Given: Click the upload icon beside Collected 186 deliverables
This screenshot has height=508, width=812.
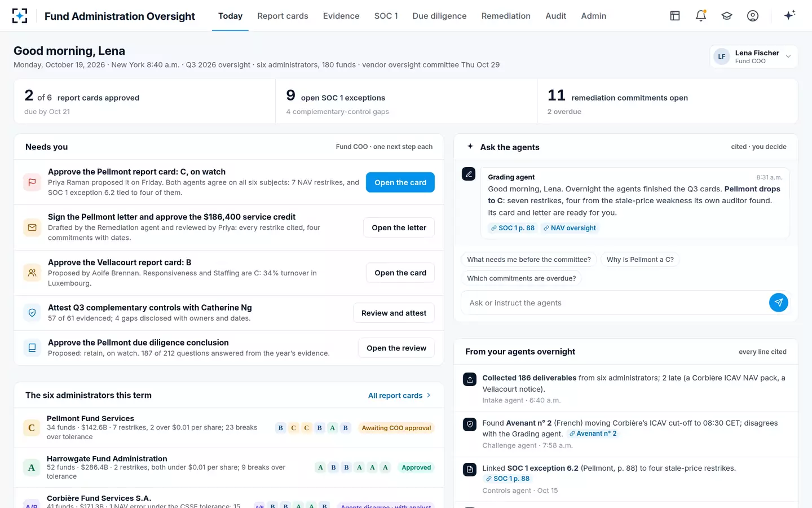Looking at the screenshot, I should click(x=470, y=379).
